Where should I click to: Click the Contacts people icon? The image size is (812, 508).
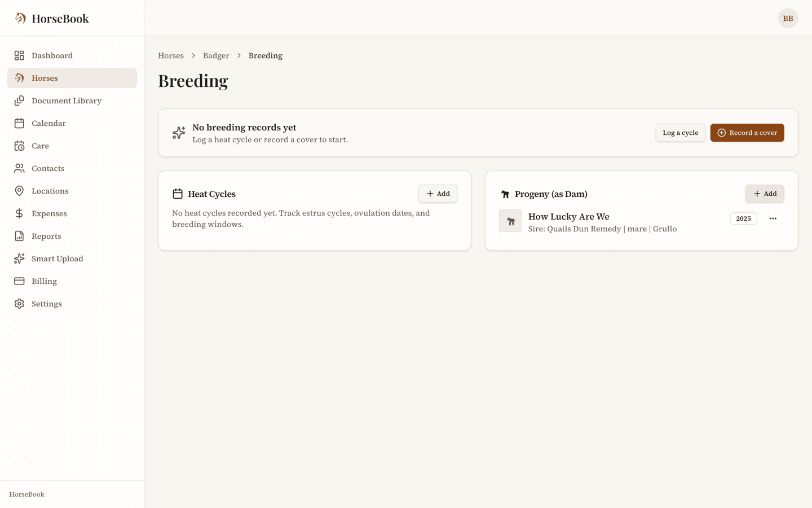(19, 168)
